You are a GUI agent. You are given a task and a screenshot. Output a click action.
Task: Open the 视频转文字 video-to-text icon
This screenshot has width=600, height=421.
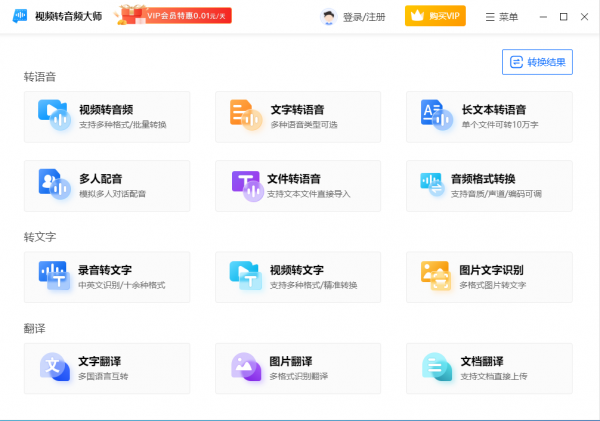245,277
